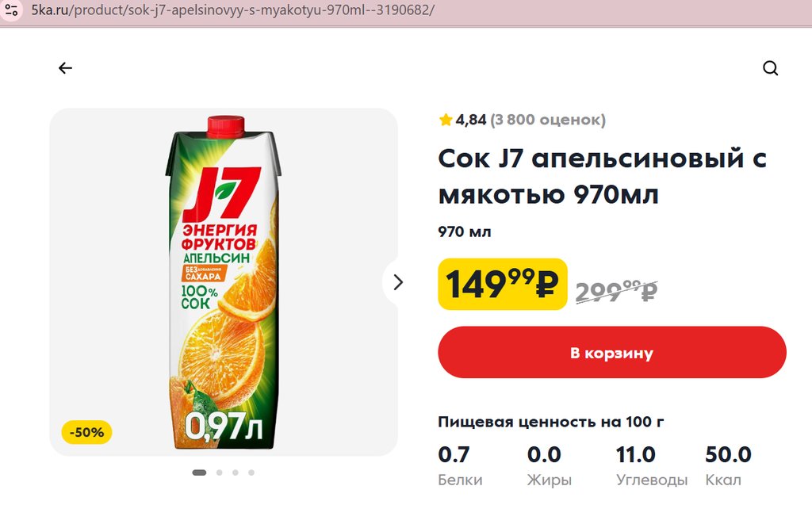Jump to second image carousel dot
Image resolution: width=812 pixels, height=505 pixels.
point(219,472)
